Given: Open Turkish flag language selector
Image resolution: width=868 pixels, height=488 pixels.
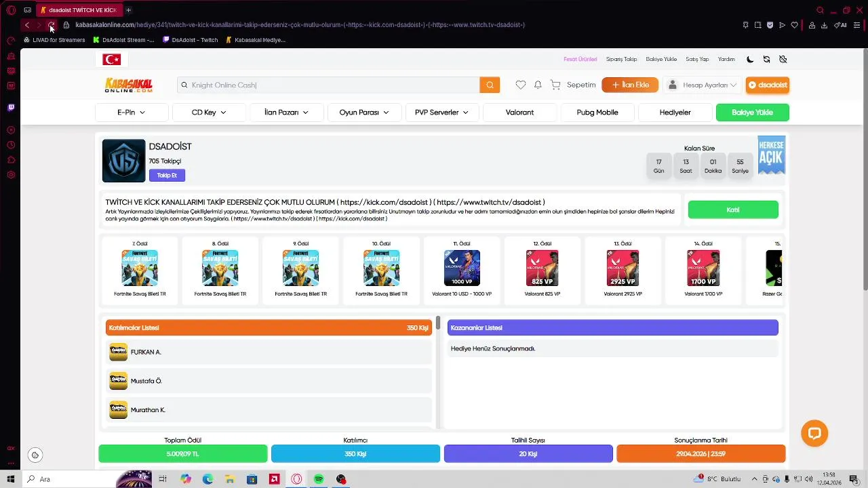Looking at the screenshot, I should pos(112,60).
